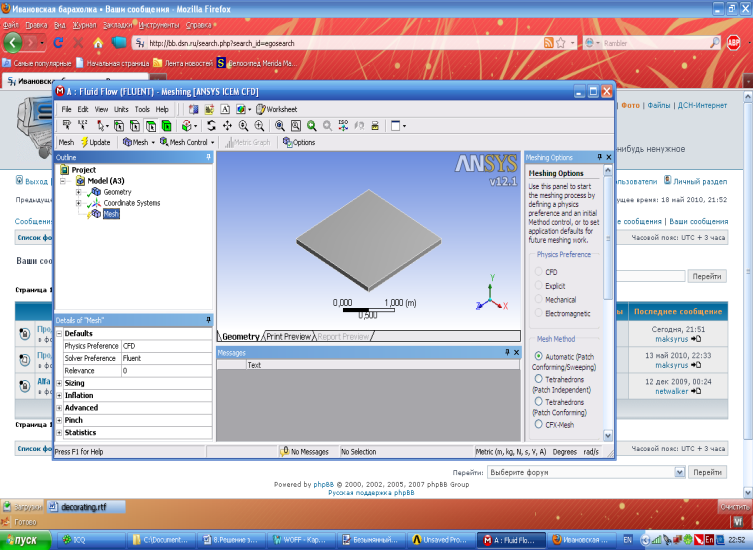Expand the Inflation details group
This screenshot has height=550, width=753.
point(59,395)
